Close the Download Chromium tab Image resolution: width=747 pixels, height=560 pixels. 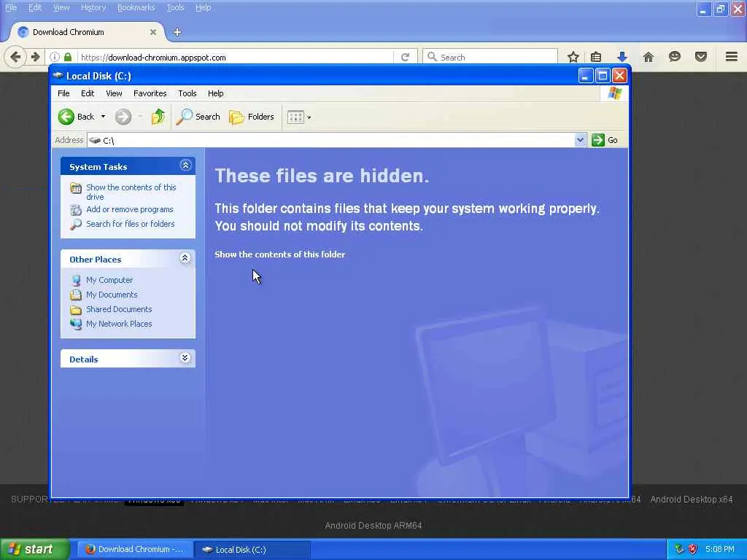click(x=153, y=32)
